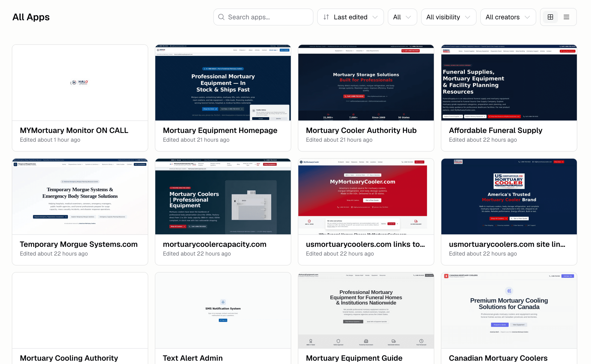The image size is (591, 364).
Task: Open the SMS Notification System preview
Action: (x=223, y=310)
